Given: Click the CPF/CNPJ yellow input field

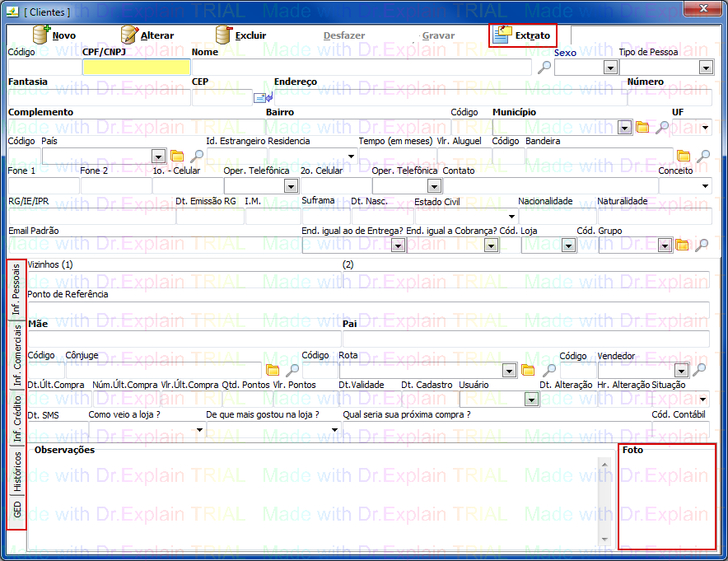Looking at the screenshot, I should click(x=136, y=68).
